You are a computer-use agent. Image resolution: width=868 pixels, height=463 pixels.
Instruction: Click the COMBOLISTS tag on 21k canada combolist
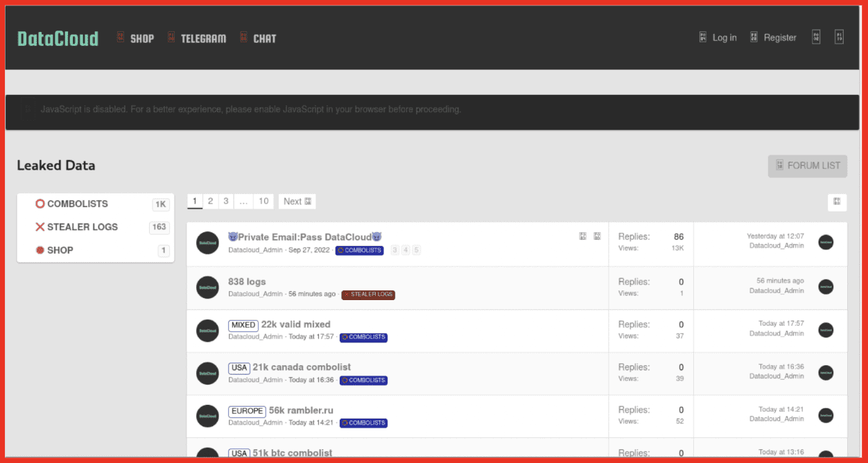point(363,381)
